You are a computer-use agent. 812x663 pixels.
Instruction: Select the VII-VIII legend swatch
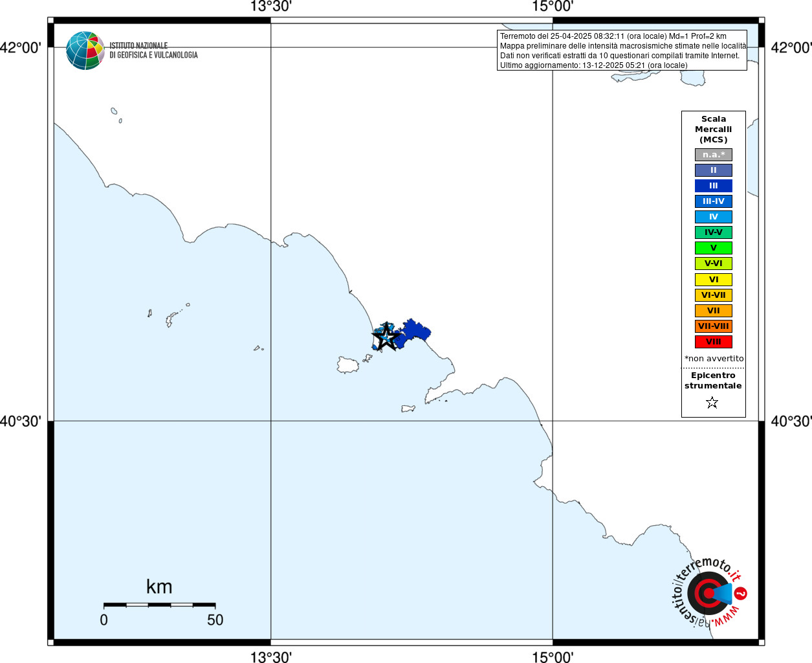[714, 326]
